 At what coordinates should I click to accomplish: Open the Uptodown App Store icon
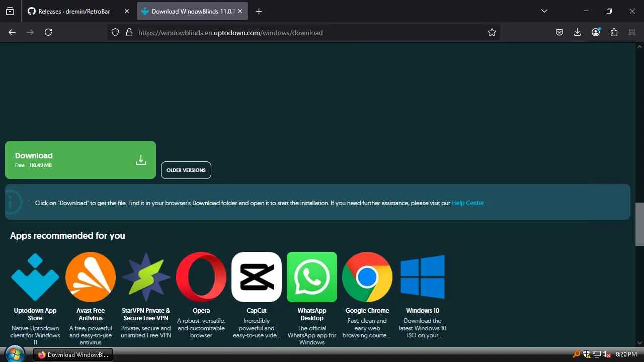(35, 277)
